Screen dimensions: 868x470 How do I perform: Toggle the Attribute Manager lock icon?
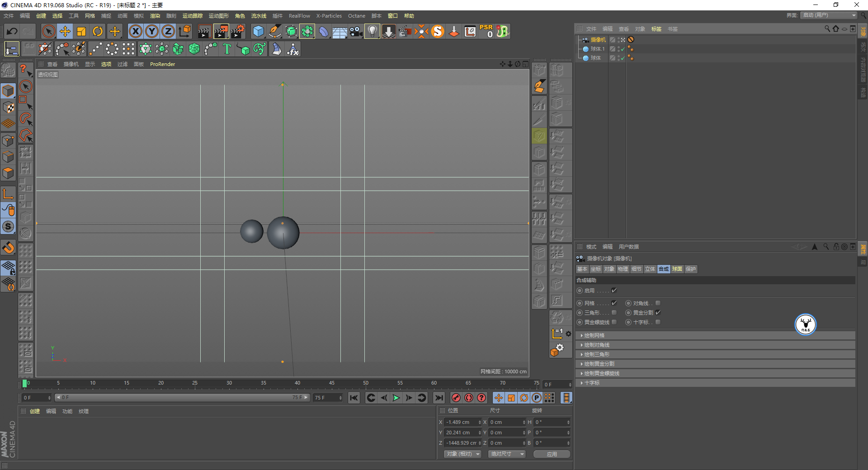click(836, 247)
